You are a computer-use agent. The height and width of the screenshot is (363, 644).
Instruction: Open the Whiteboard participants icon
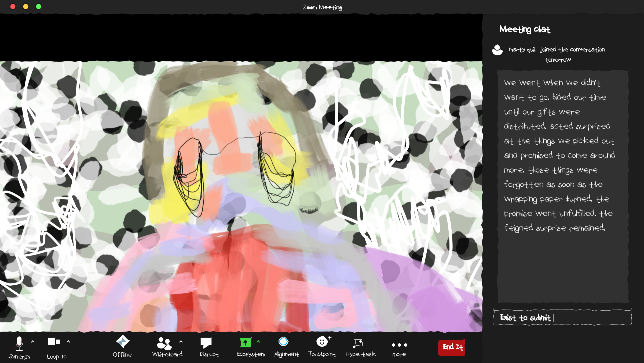tap(164, 343)
